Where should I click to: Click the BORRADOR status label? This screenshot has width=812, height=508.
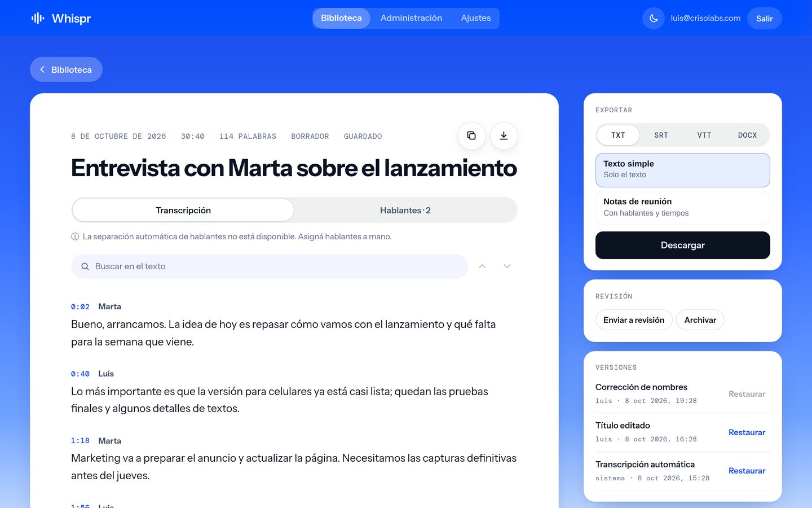310,136
